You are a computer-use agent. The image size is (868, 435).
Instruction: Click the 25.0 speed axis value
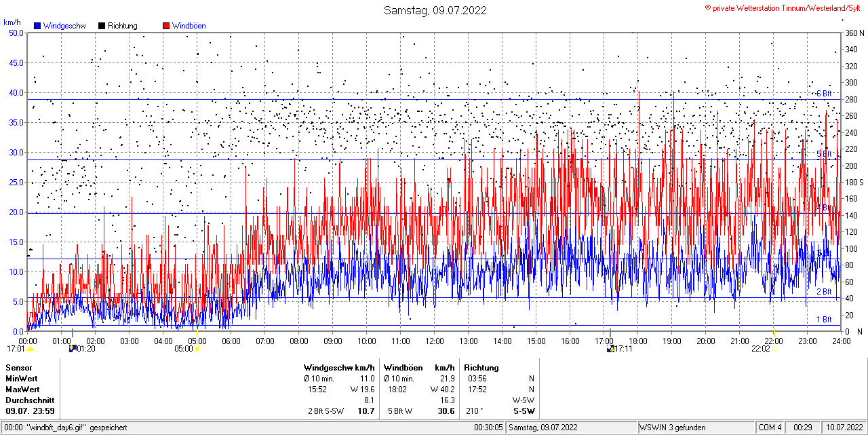[x=16, y=182]
